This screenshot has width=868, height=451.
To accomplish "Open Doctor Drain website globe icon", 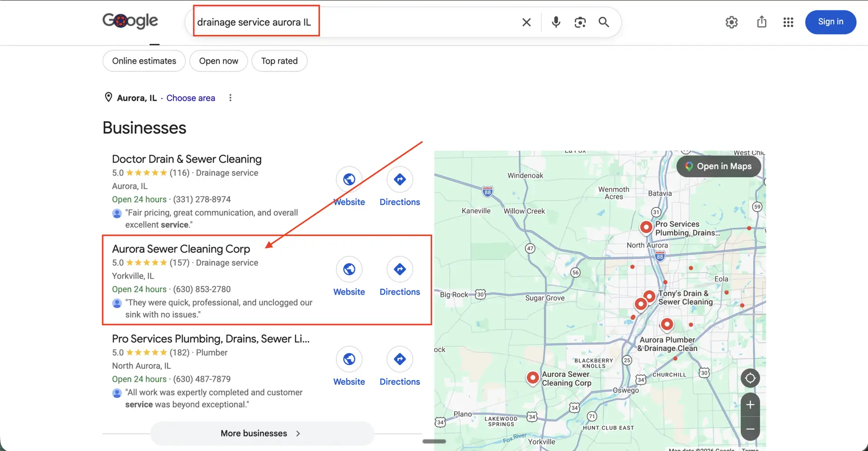I will [349, 179].
